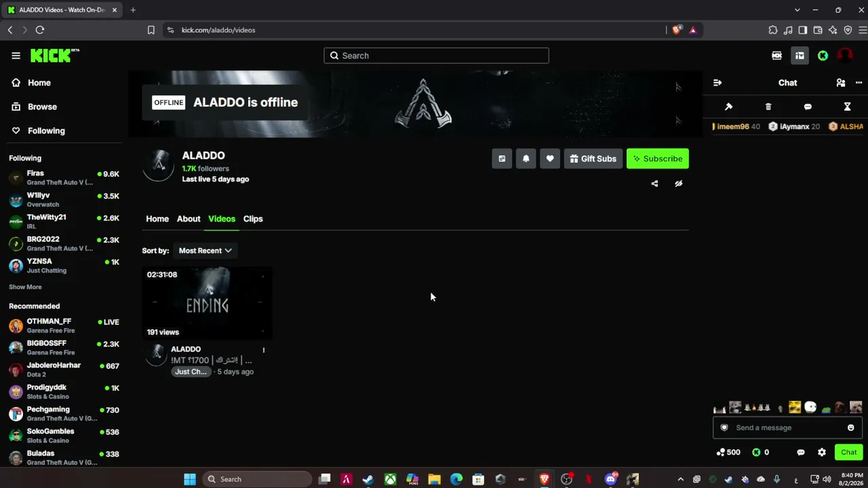Viewport: 868px width, 488px height.
Task: Click the speech bubble icon in chat toolbar
Action: pyautogui.click(x=808, y=106)
